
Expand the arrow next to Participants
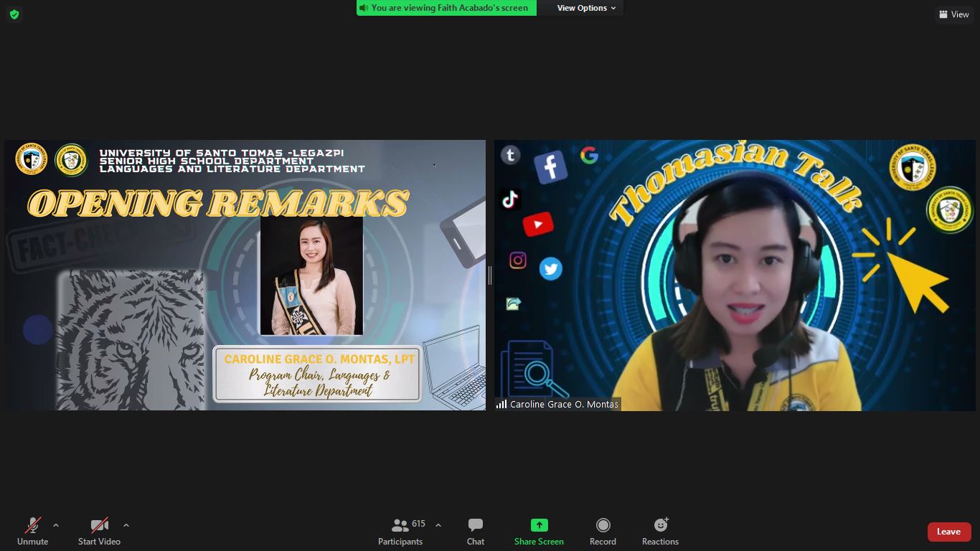coord(438,525)
